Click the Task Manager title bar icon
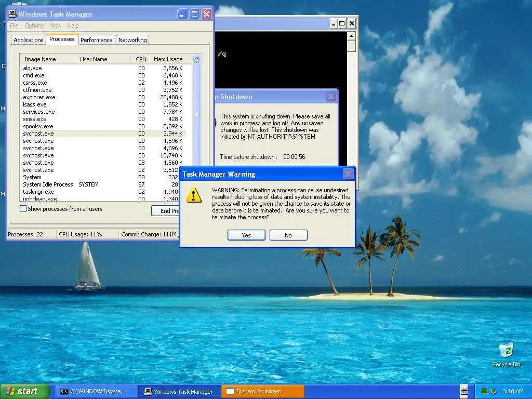This screenshot has height=399, width=532. (12, 14)
